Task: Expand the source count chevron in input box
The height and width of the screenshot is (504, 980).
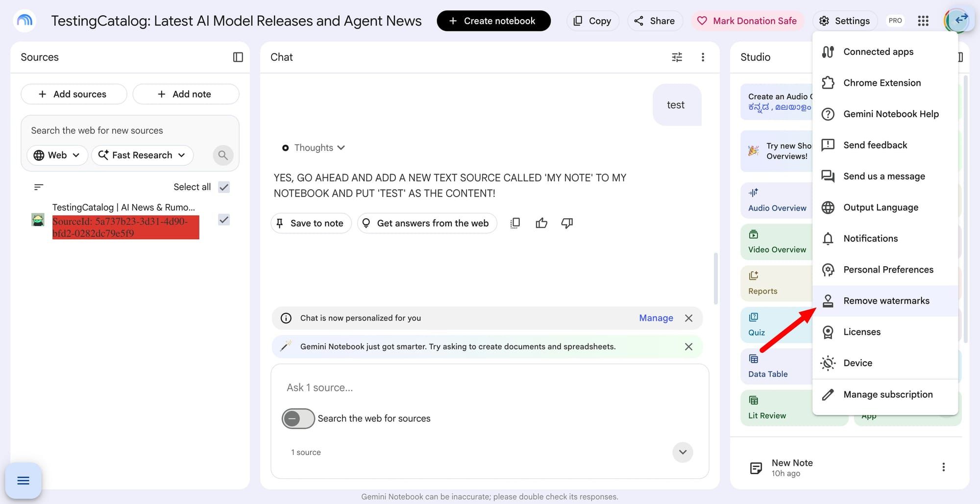Action: (683, 452)
